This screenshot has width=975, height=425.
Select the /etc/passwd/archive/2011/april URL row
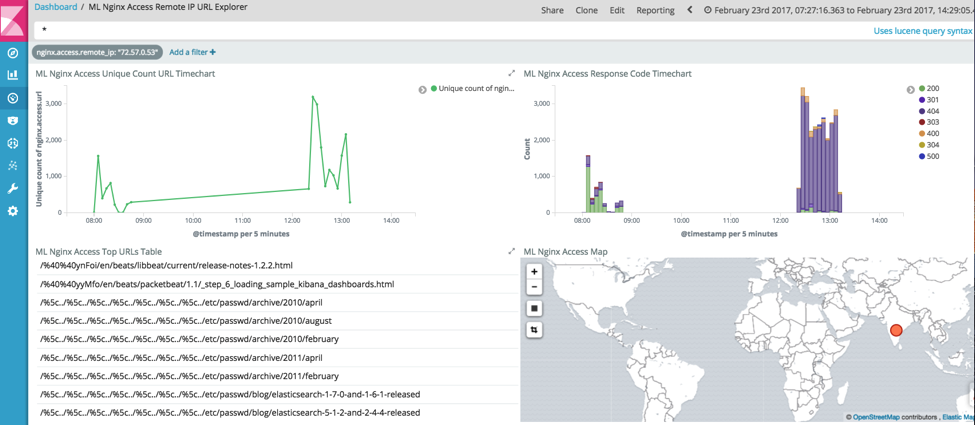pos(277,358)
